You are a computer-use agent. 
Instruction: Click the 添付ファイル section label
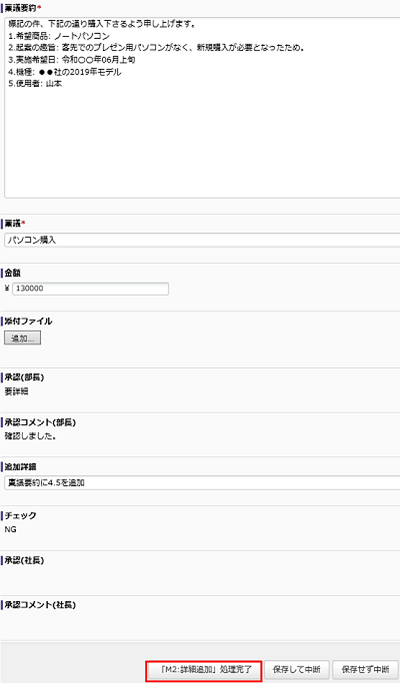(x=28, y=321)
